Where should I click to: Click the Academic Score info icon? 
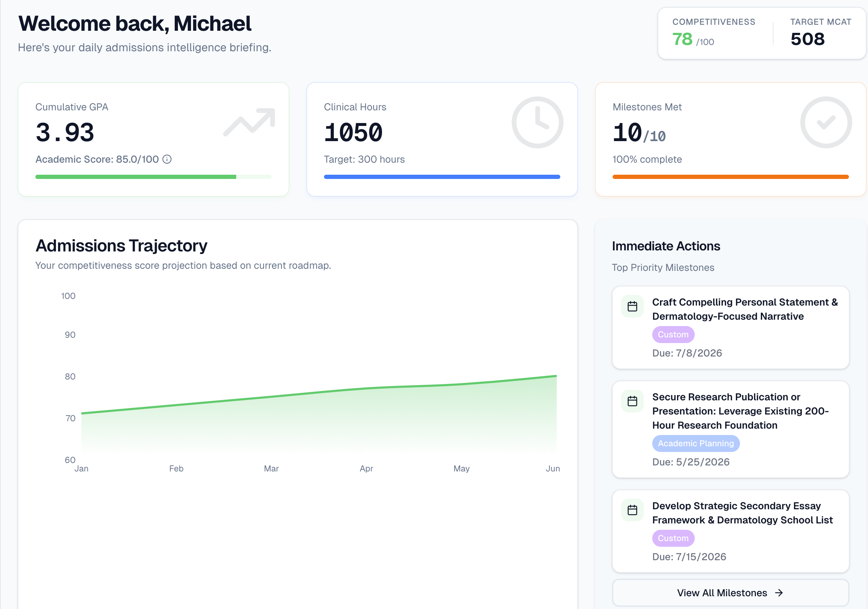point(167,159)
